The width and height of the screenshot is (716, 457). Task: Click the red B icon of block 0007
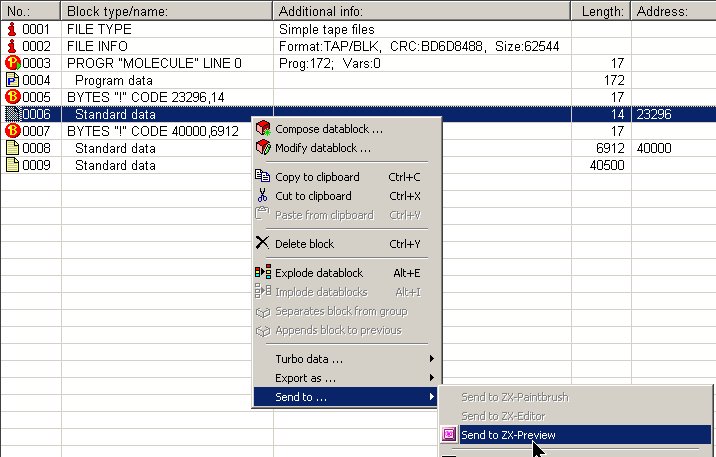click(13, 131)
